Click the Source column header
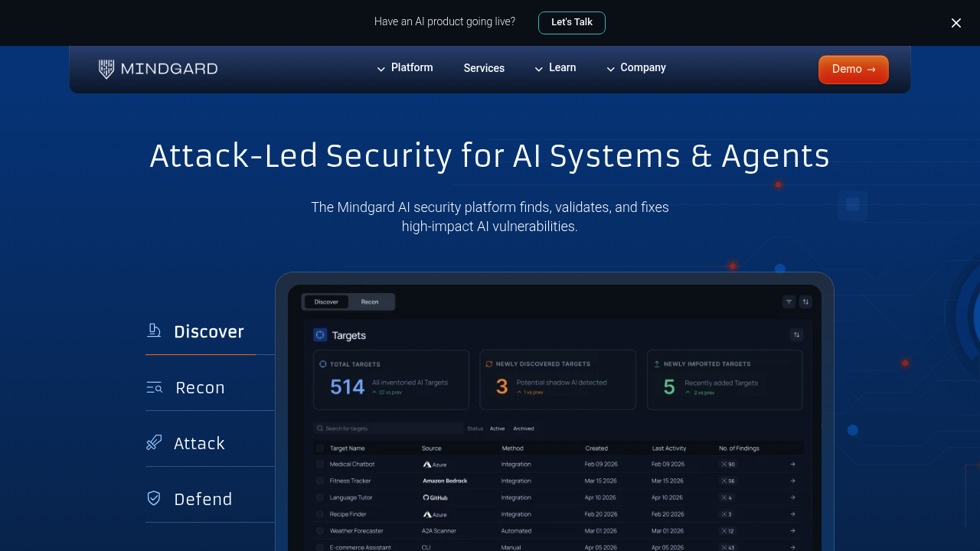 point(432,448)
